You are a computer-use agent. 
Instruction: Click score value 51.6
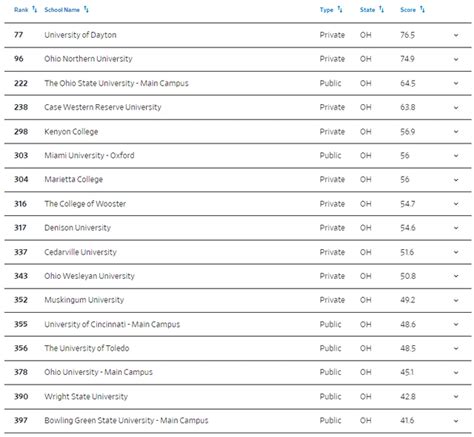(x=407, y=252)
